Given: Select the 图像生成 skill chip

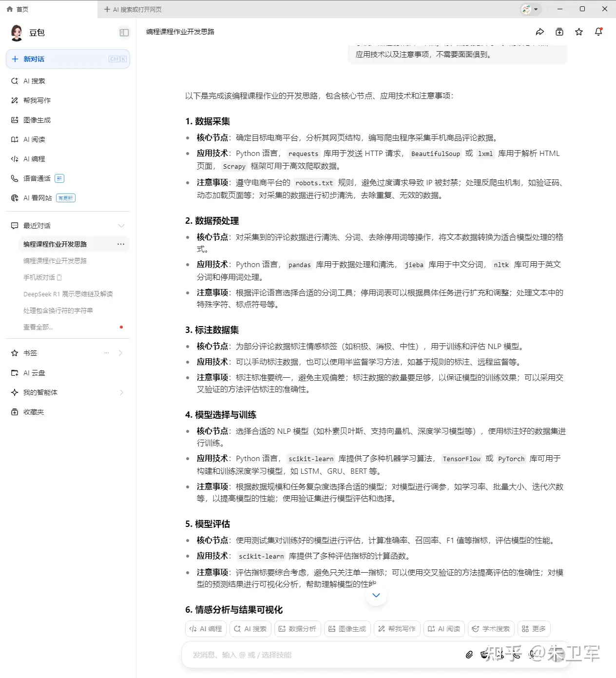Looking at the screenshot, I should pyautogui.click(x=347, y=629).
